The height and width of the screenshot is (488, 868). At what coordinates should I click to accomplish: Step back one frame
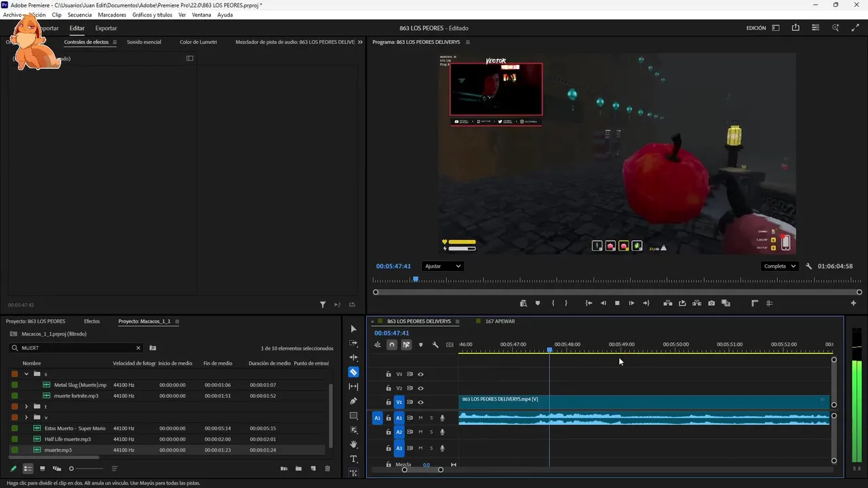click(604, 303)
